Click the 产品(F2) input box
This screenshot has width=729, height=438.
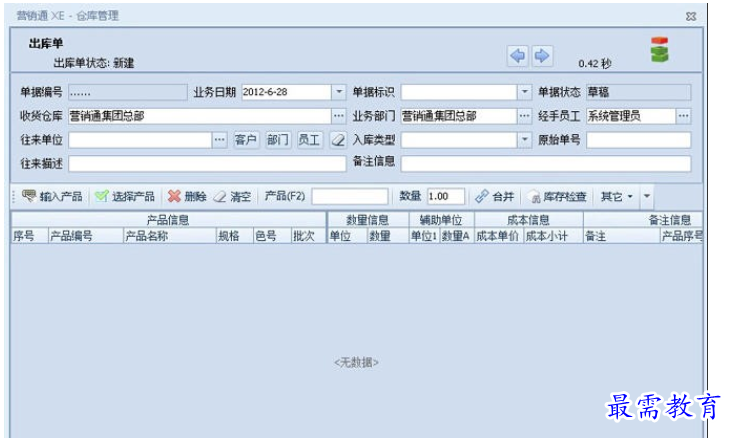(x=350, y=197)
